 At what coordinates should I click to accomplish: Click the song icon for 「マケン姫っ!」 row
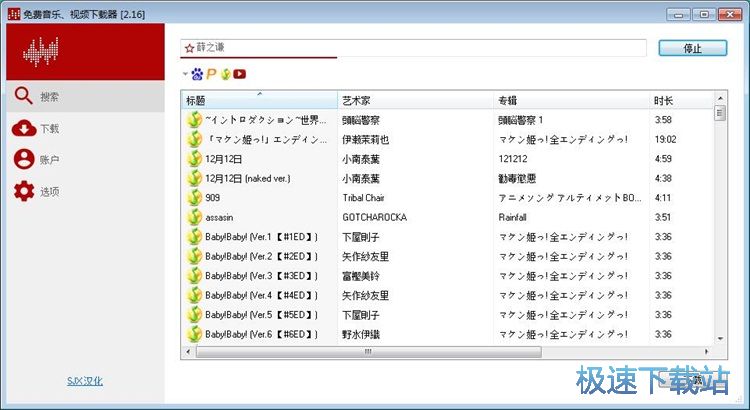[x=194, y=139]
